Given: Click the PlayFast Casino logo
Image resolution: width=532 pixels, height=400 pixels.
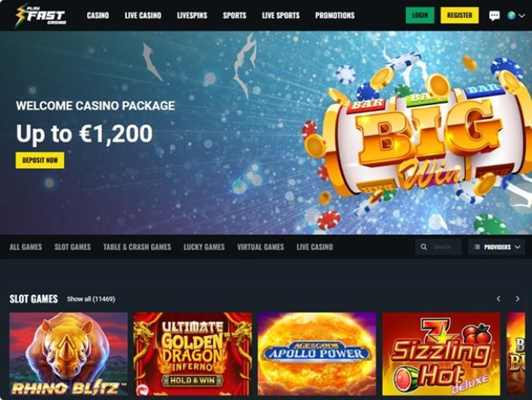Looking at the screenshot, I should [41, 15].
